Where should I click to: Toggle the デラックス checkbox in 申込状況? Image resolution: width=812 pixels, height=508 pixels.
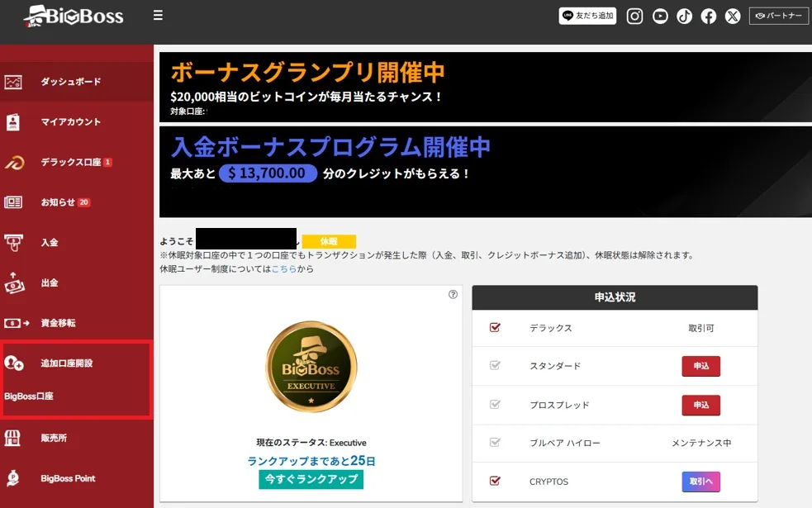(x=496, y=327)
